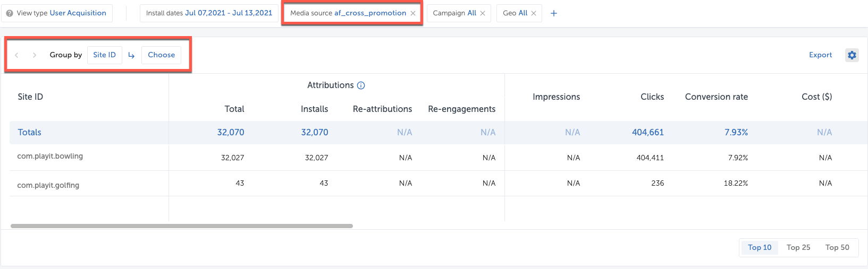This screenshot has width=868, height=269.
Task: Open the Install dates range picker
Action: point(209,13)
